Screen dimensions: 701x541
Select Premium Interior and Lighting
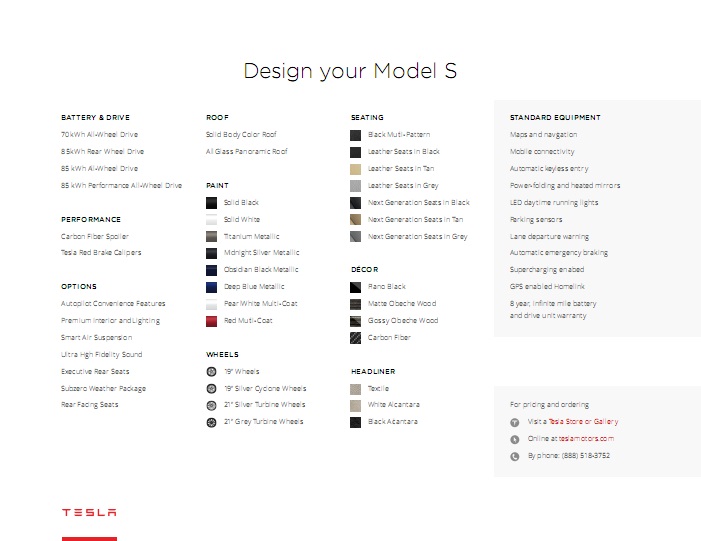point(110,321)
